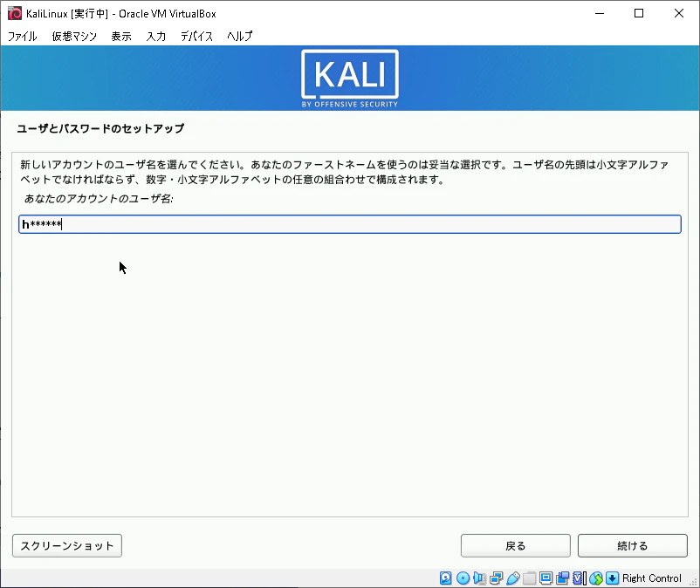Click the ユーザとパスワードのセットアップ heading

[100, 128]
